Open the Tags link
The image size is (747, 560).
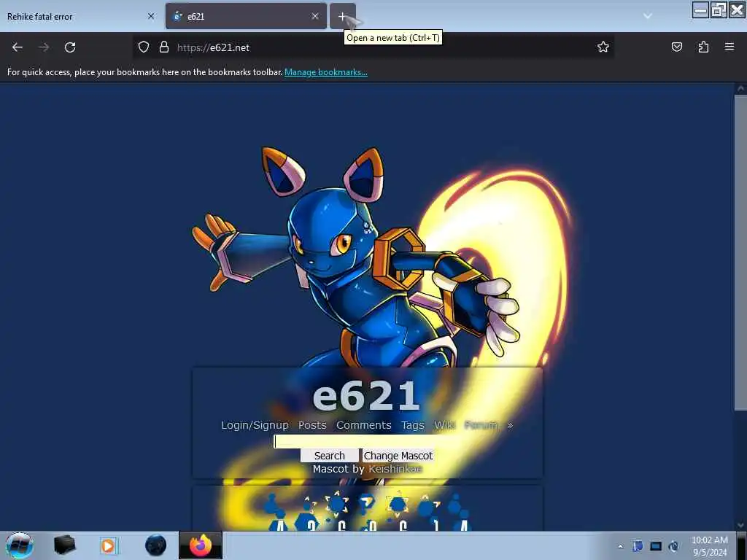(x=413, y=425)
